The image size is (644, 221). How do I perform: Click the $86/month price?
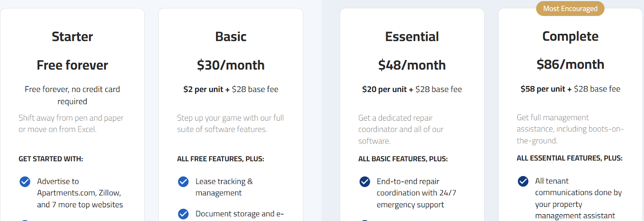coord(570,64)
